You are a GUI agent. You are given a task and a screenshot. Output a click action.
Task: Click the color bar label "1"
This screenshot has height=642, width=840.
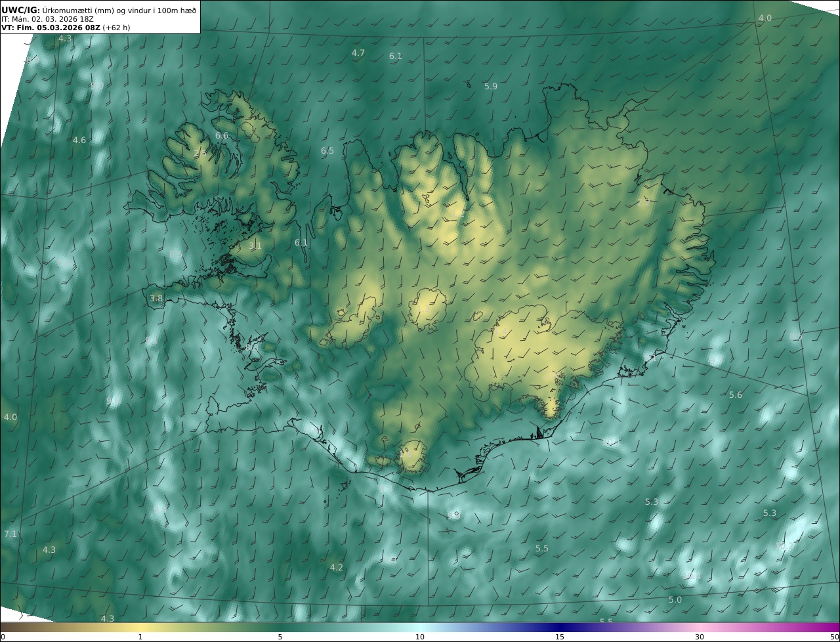click(x=140, y=637)
